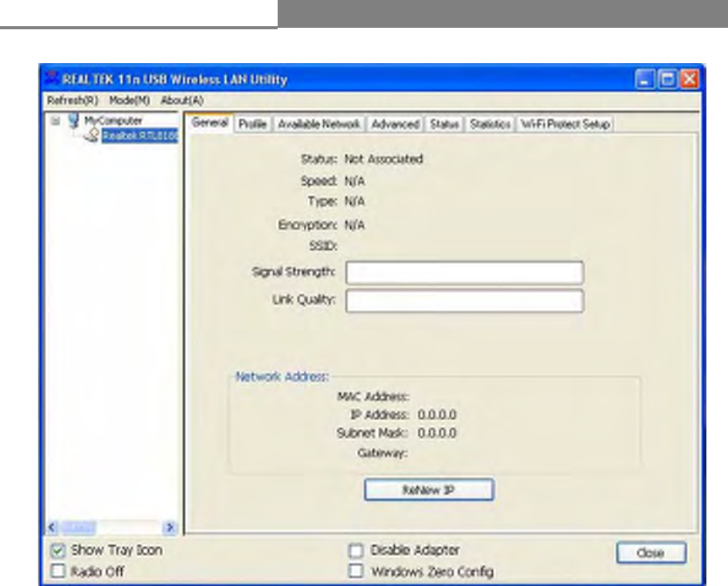Click the Gateway label
728x586 pixels.
pos(383,453)
